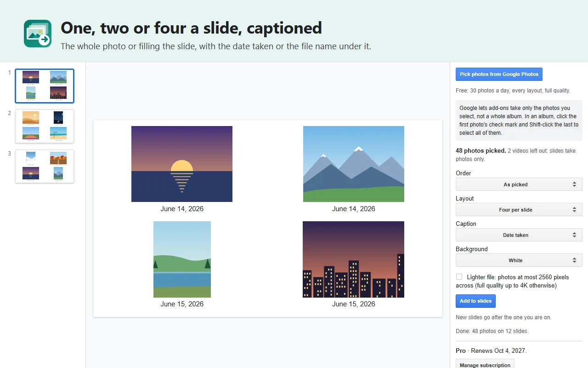
Task: Click the city skyline at dusk photo
Action: tap(354, 259)
